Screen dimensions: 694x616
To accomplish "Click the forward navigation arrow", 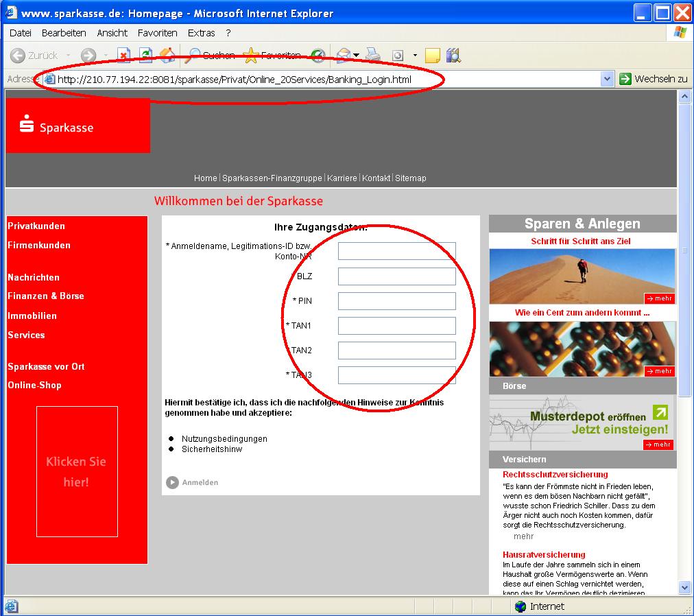I will (88, 56).
